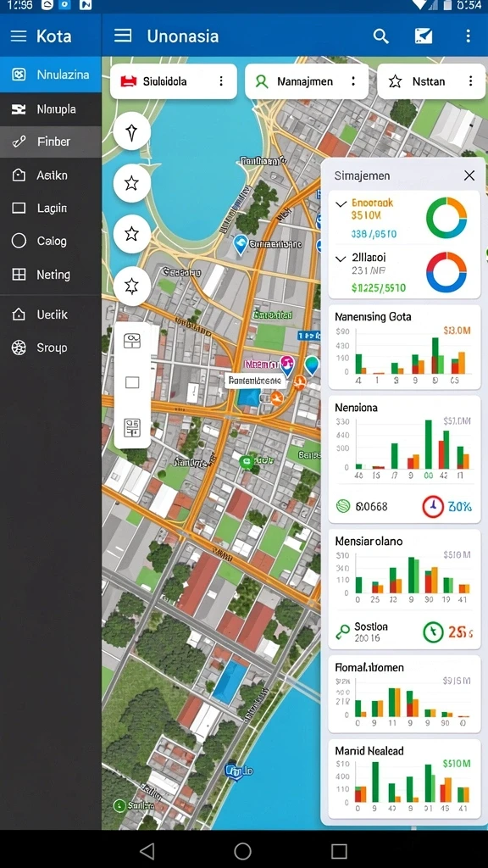Click the map icon in the top bar
The image size is (488, 868).
424,36
